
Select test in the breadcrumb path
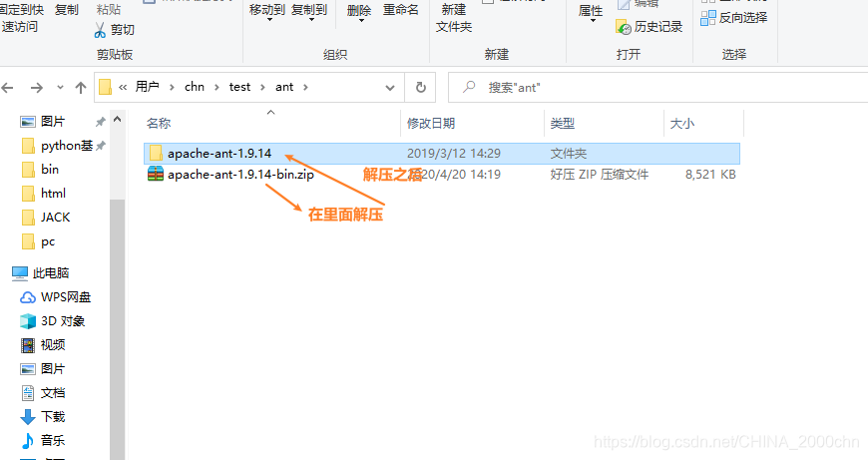click(x=239, y=87)
